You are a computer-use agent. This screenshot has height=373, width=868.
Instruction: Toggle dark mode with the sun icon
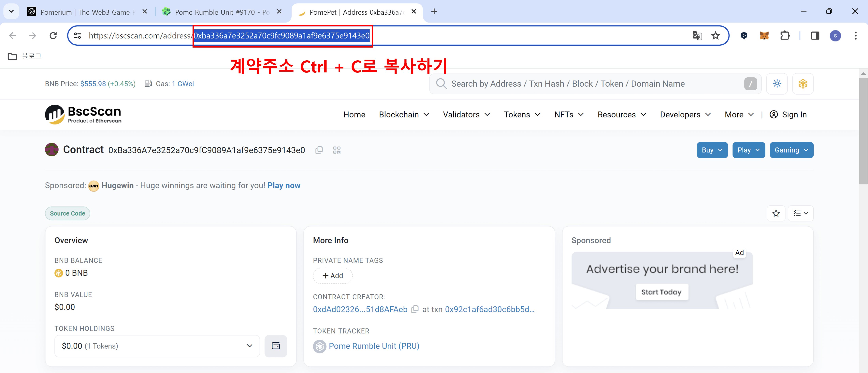777,83
